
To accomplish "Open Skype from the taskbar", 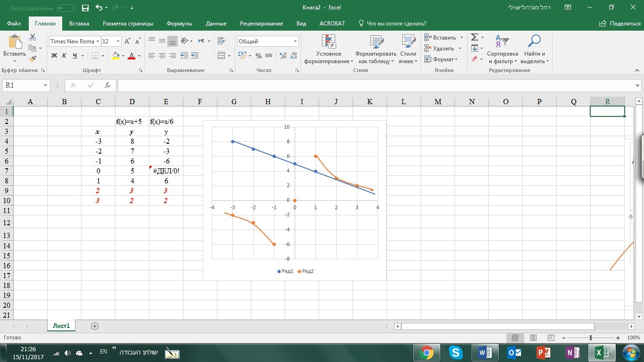I will (455, 353).
